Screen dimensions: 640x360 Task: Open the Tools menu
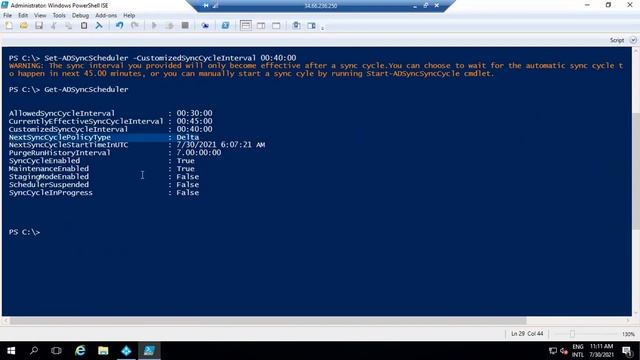click(59, 16)
